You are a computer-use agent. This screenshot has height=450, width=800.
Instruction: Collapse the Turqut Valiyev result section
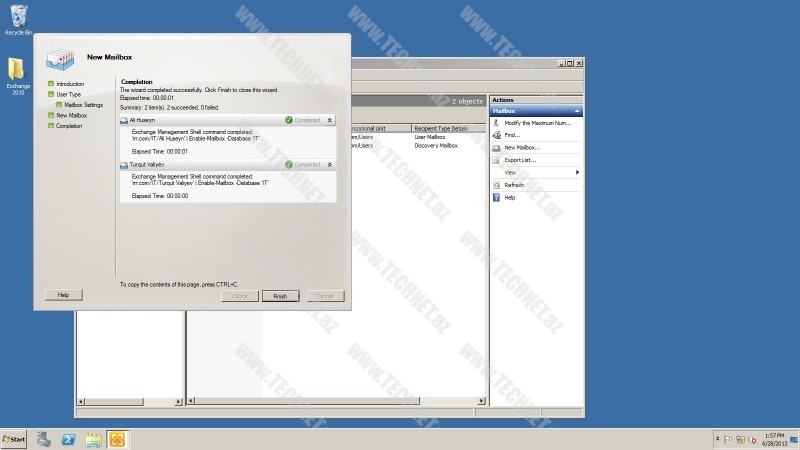(x=330, y=164)
